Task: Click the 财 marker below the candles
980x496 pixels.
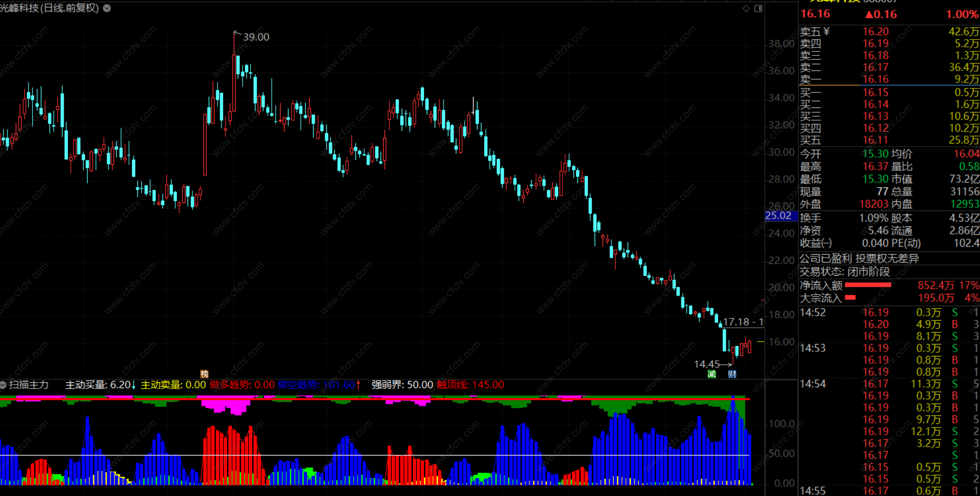Action: point(732,374)
